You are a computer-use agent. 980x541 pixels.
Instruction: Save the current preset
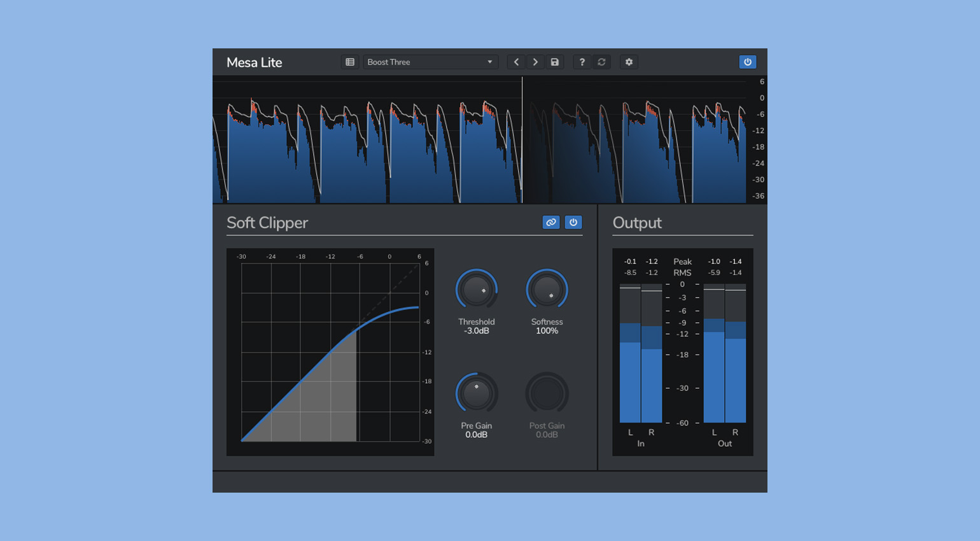555,62
